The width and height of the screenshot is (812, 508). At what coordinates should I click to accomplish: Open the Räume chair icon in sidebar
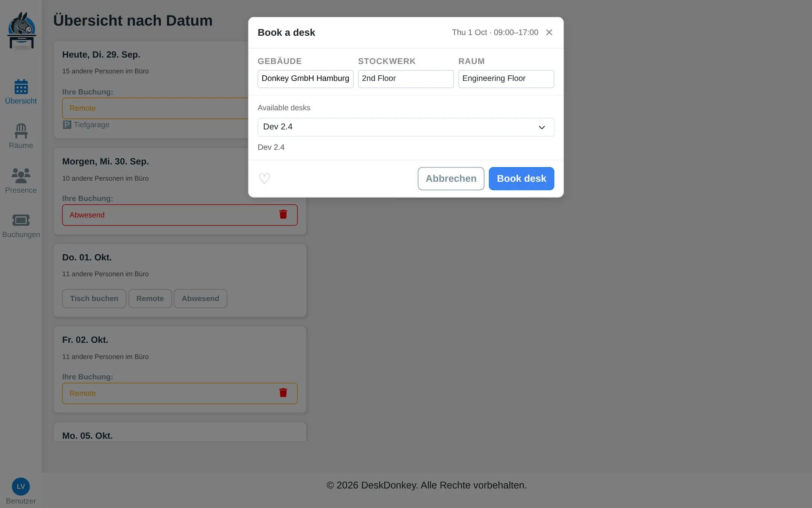pos(21,131)
